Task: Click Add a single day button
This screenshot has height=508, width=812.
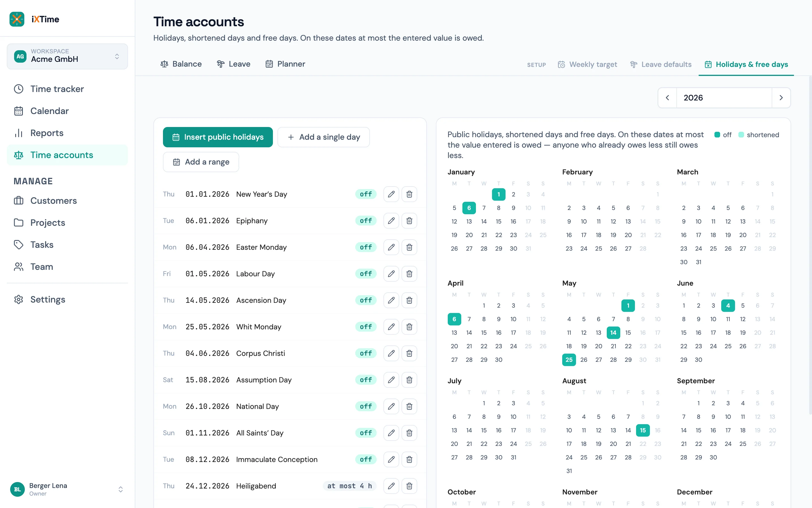Action: point(323,137)
